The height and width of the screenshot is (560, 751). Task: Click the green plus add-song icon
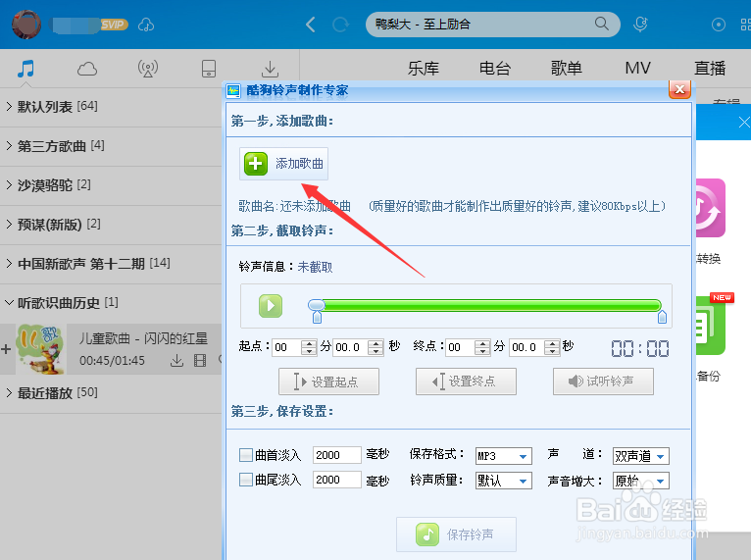coord(256,164)
